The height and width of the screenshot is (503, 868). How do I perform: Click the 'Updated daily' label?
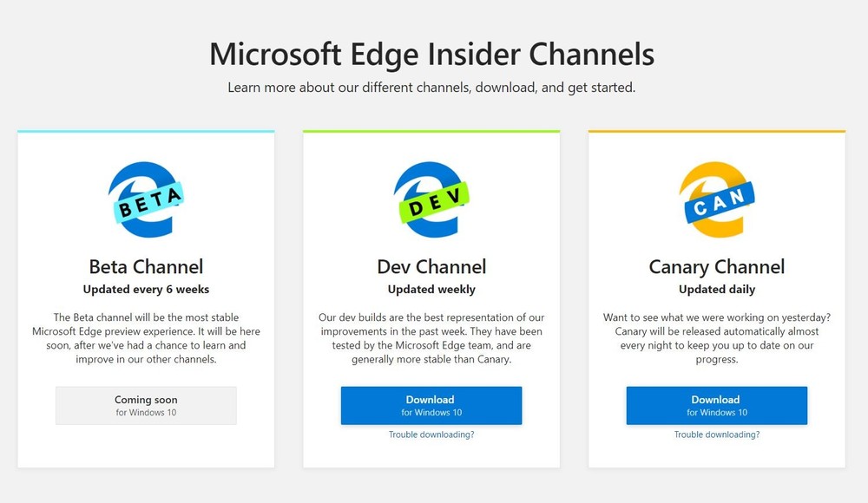(716, 289)
